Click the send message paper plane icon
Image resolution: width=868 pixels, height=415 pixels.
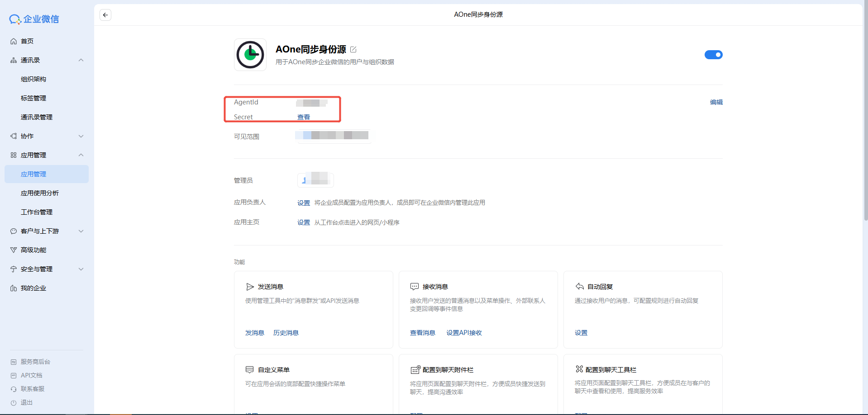click(x=250, y=287)
